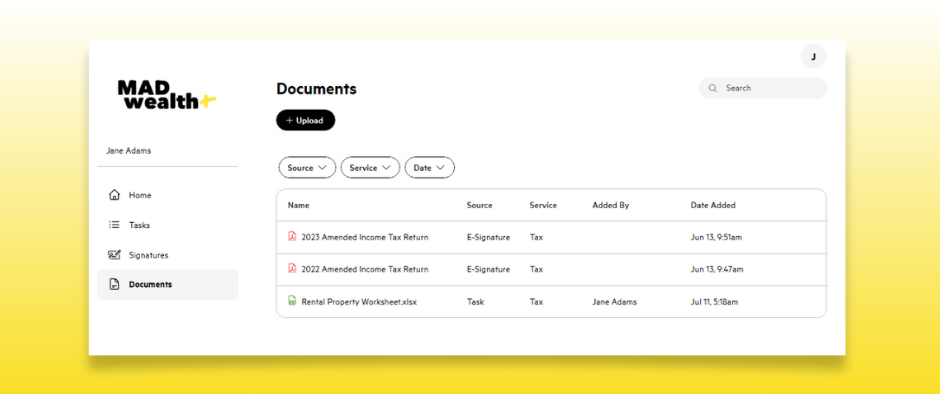Viewport: 940px width, 394px height.
Task: Open the Service filter dropdown
Action: (370, 168)
